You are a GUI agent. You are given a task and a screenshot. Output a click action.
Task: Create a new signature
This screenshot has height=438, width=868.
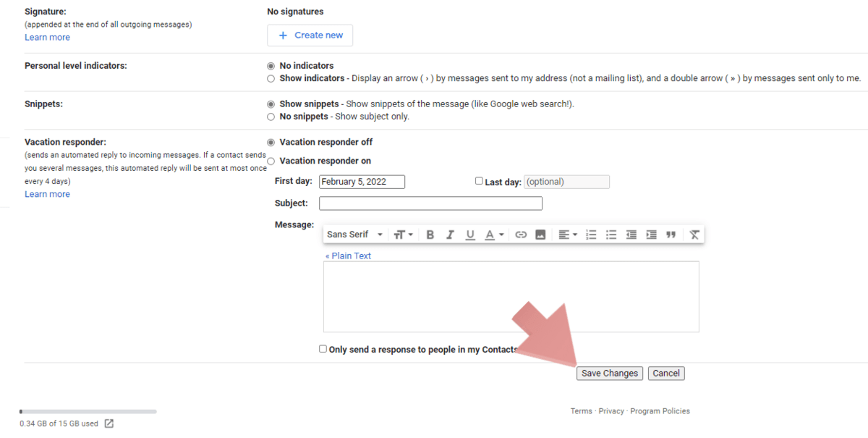click(x=310, y=35)
